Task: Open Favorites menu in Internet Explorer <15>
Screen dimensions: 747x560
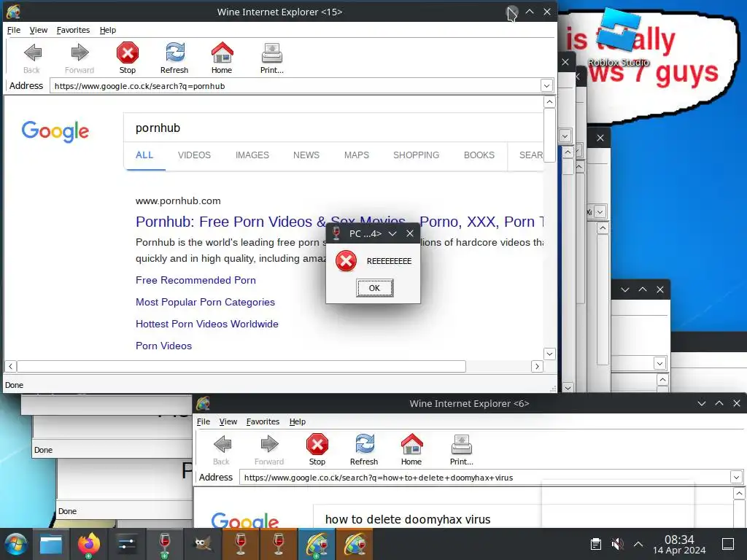Action: pos(74,30)
